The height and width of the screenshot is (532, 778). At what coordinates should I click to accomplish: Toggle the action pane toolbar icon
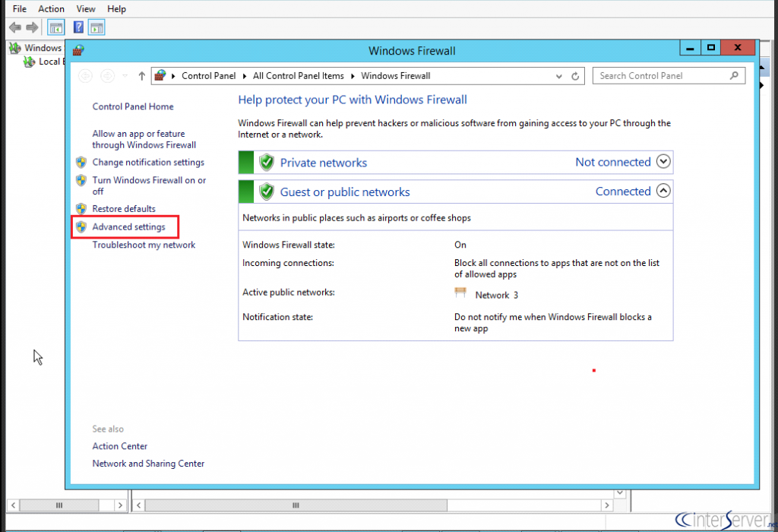point(96,27)
